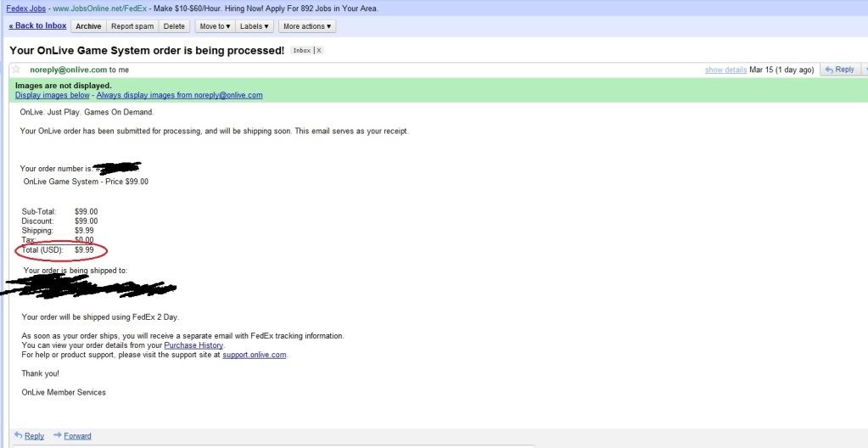Click 'OnLive Game System - Price $99.00' line
Screen dimensions: 868x448
86,182
